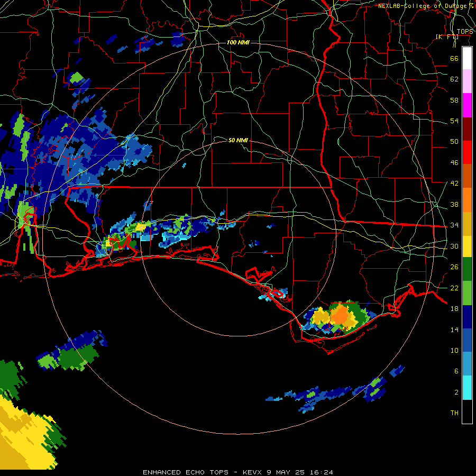Select the dark green legend swatch
The image size is (476, 476).
pyautogui.click(x=467, y=269)
